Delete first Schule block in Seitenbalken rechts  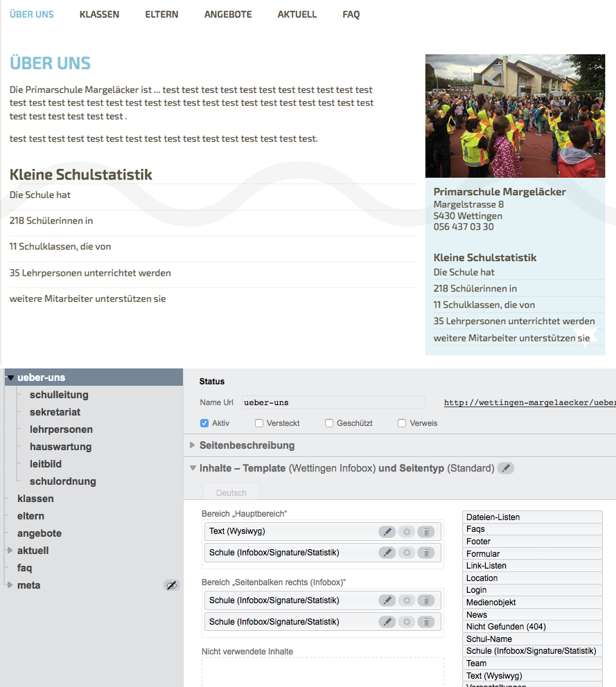pos(426,600)
